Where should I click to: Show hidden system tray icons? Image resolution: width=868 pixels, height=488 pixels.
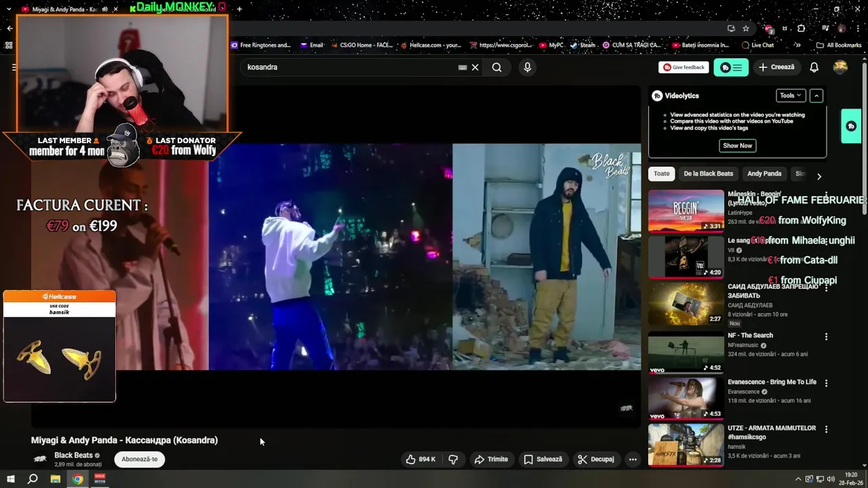tap(798, 479)
